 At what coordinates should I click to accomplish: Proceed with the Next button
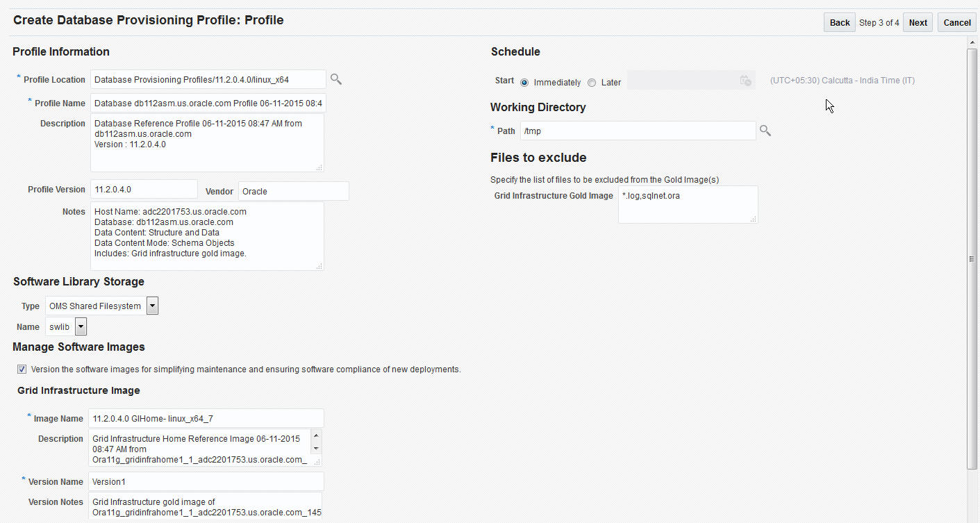917,23
